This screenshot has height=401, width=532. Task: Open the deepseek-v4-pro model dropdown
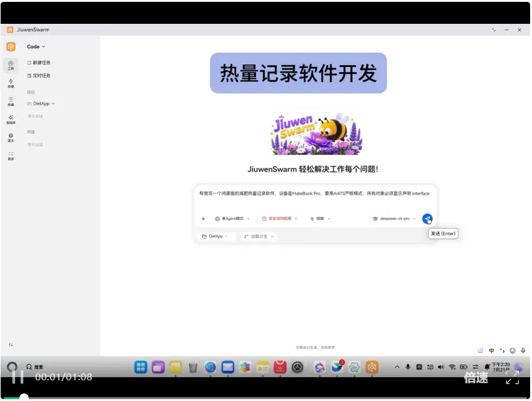tap(394, 219)
